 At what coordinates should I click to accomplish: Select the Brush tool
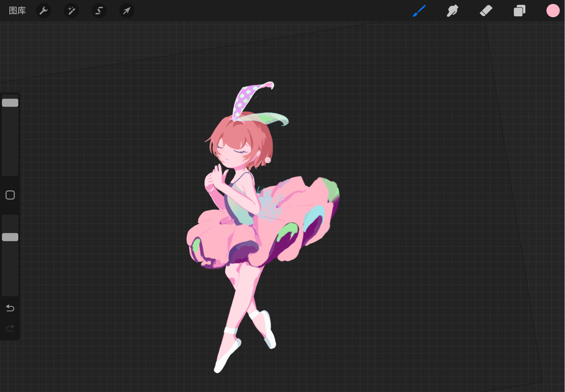(x=419, y=11)
